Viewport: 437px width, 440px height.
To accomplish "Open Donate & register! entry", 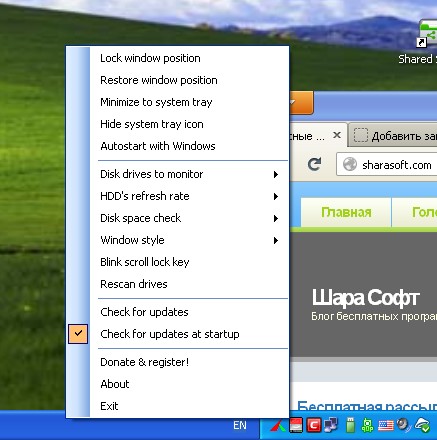I will tap(177, 362).
